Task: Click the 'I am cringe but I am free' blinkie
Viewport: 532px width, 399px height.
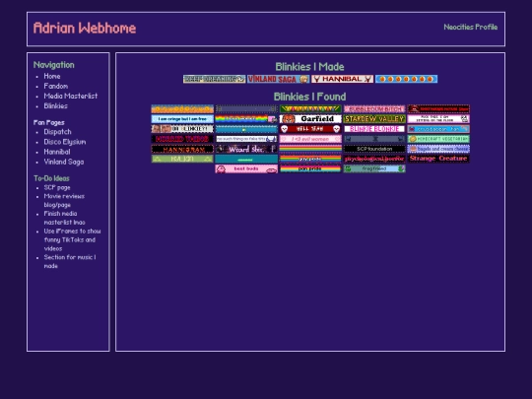Action: click(182, 119)
